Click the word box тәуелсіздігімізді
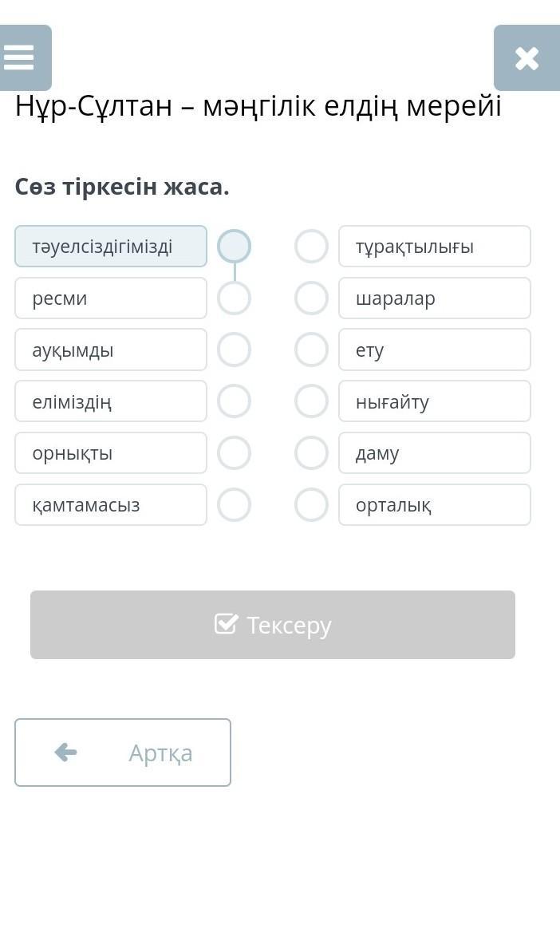560x940 pixels. [111, 246]
